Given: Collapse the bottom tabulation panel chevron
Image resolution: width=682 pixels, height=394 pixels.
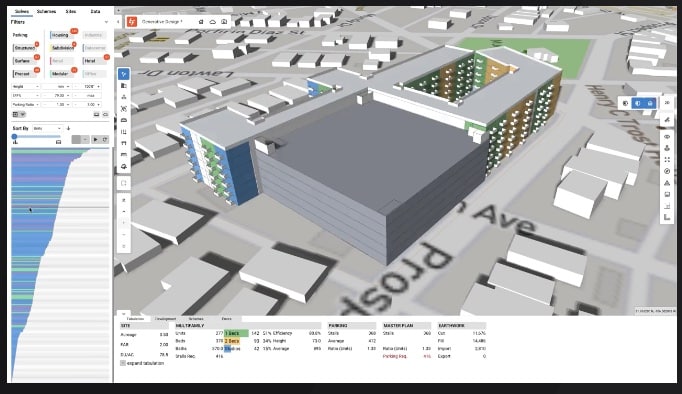Looking at the screenshot, I should pyautogui.click(x=124, y=314).
